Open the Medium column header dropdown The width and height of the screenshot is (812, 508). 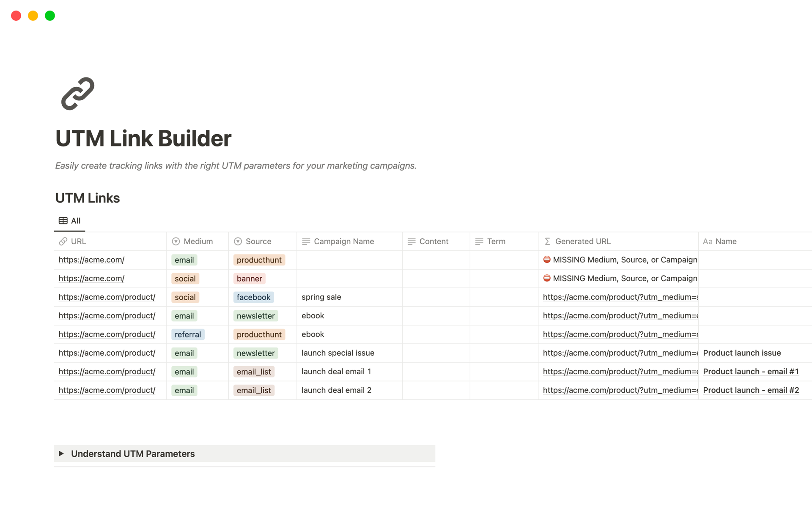198,241
